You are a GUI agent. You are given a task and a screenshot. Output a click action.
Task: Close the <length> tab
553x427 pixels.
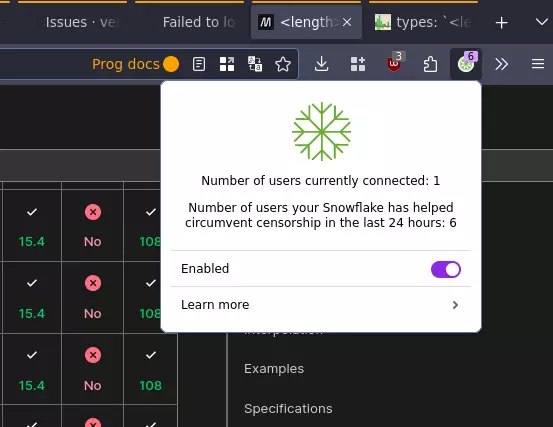point(347,23)
